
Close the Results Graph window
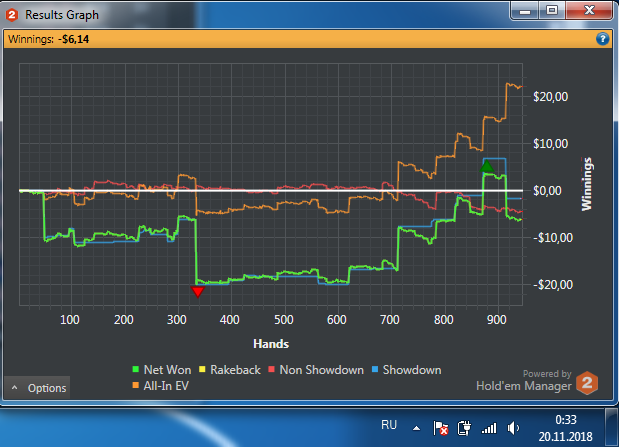pyautogui.click(x=589, y=11)
